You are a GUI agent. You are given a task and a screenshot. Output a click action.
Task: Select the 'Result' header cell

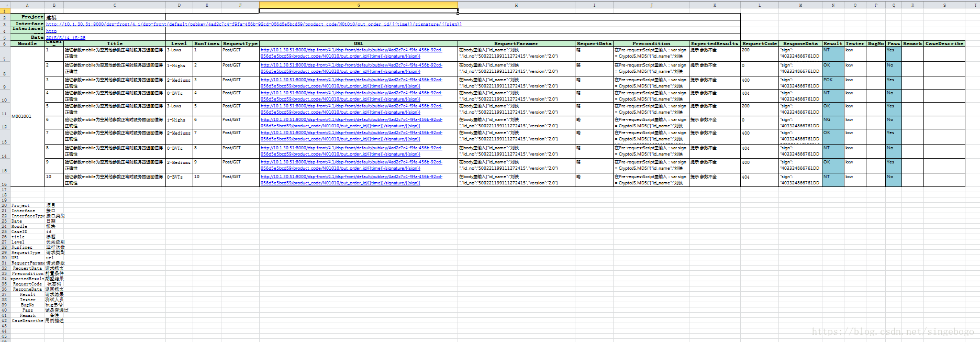tap(833, 43)
